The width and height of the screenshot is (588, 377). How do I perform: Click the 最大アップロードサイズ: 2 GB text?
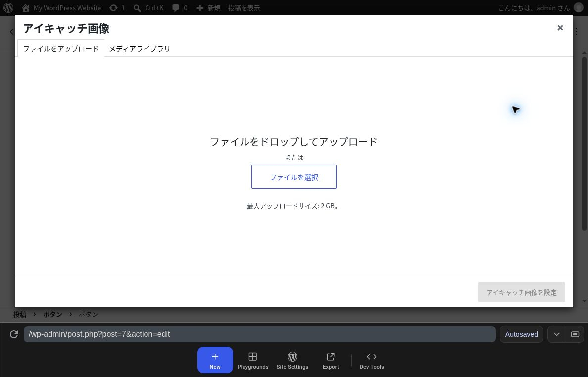point(292,206)
